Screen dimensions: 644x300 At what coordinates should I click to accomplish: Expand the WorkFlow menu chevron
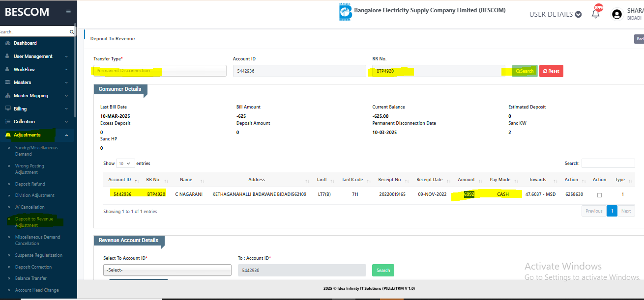(66, 70)
